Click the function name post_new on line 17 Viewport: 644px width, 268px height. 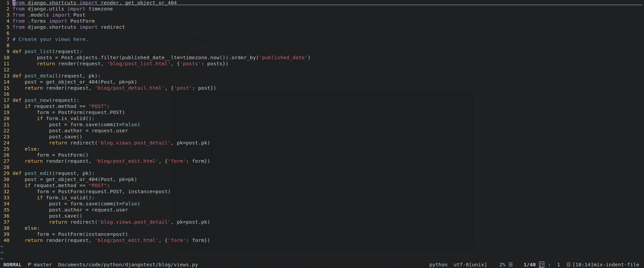[37, 100]
